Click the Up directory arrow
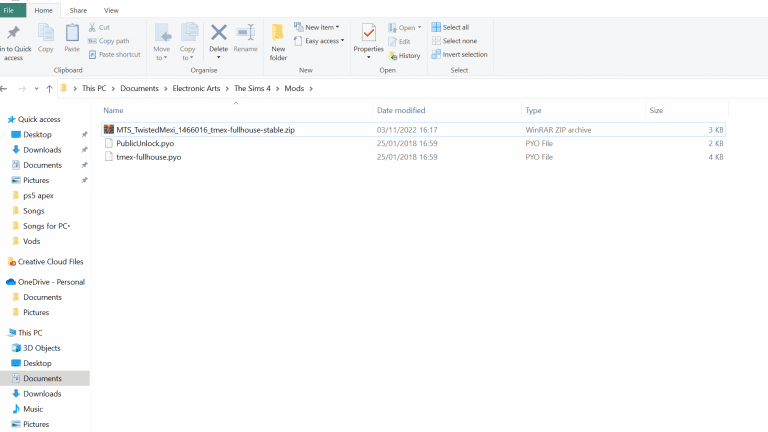The image size is (768, 432). coord(50,89)
